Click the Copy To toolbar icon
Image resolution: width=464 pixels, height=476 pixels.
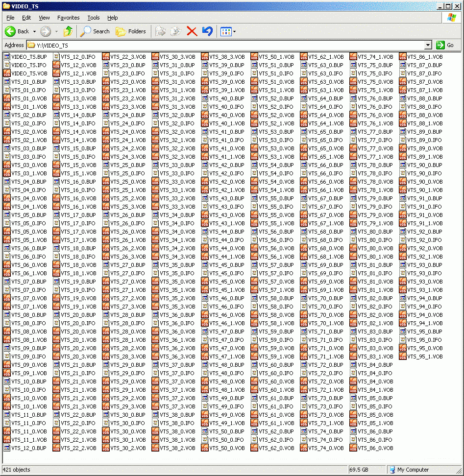click(x=176, y=31)
